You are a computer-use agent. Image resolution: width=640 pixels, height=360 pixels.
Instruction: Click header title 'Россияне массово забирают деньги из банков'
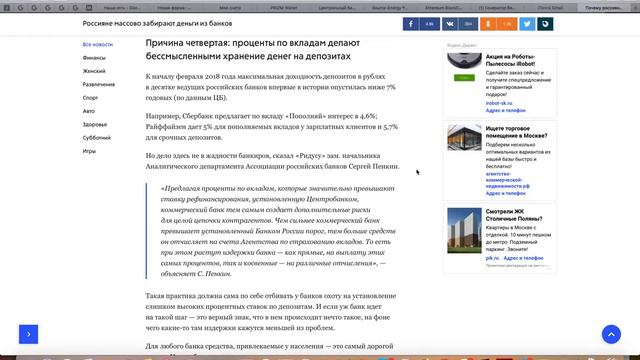[157, 24]
